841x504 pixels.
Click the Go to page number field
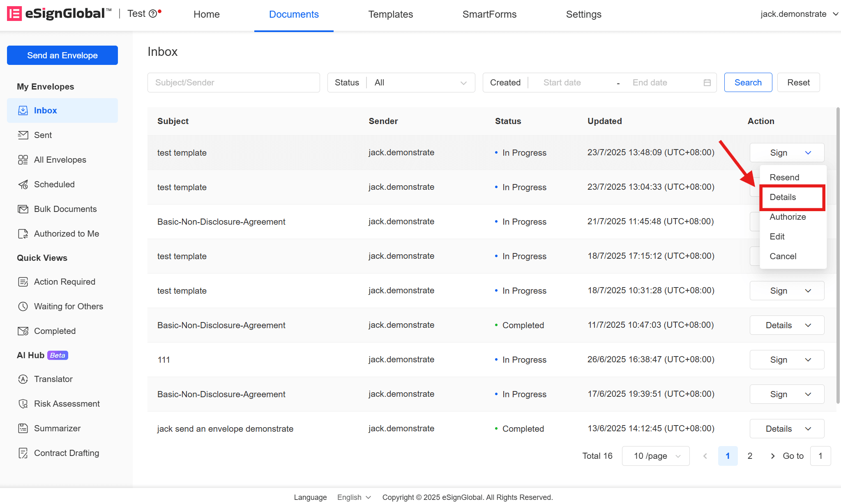[820, 456]
